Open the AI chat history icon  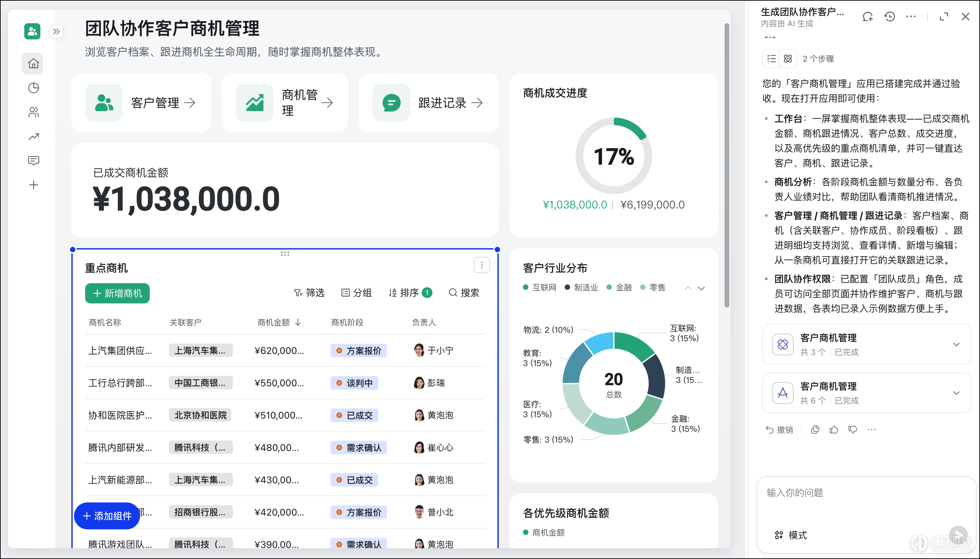point(889,17)
